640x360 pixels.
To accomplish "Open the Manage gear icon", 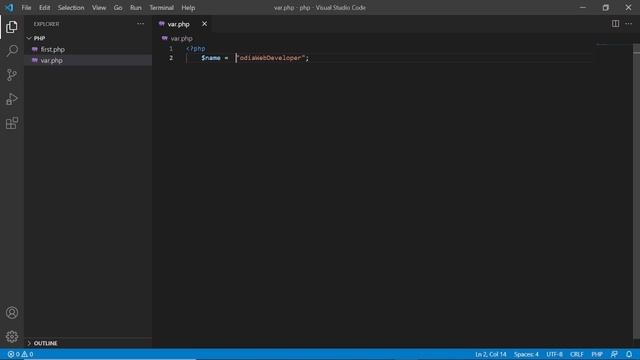I will click(12, 336).
